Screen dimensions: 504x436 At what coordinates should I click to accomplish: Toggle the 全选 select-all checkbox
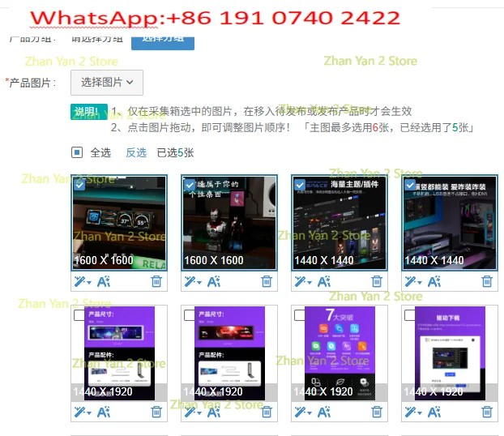click(x=77, y=152)
